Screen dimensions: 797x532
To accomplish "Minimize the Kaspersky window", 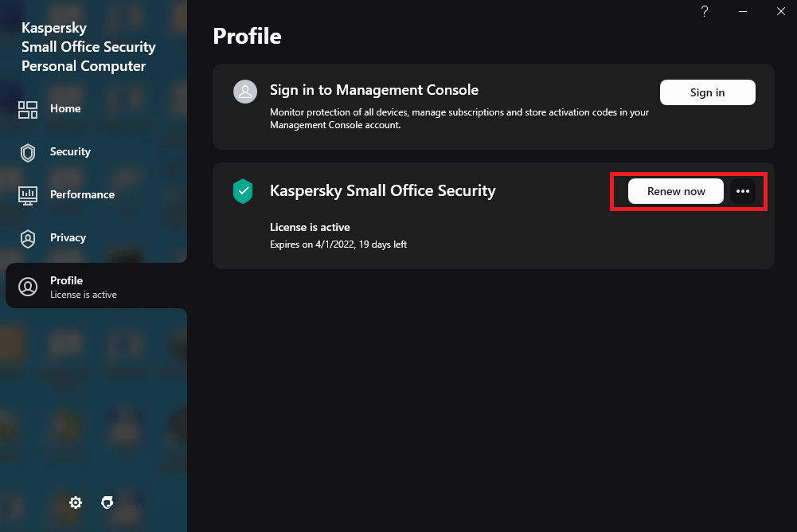I will [x=742, y=11].
